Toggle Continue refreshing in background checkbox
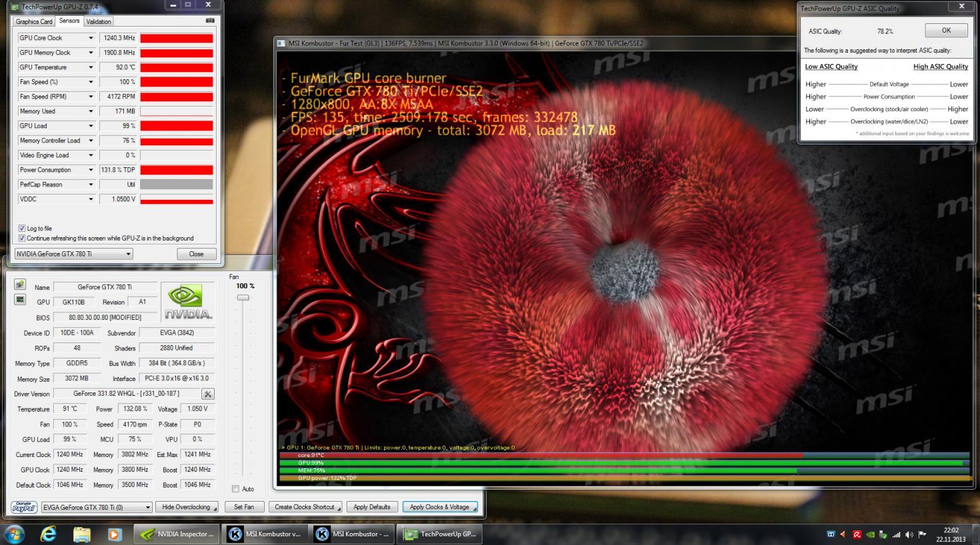The height and width of the screenshot is (545, 980). click(22, 238)
